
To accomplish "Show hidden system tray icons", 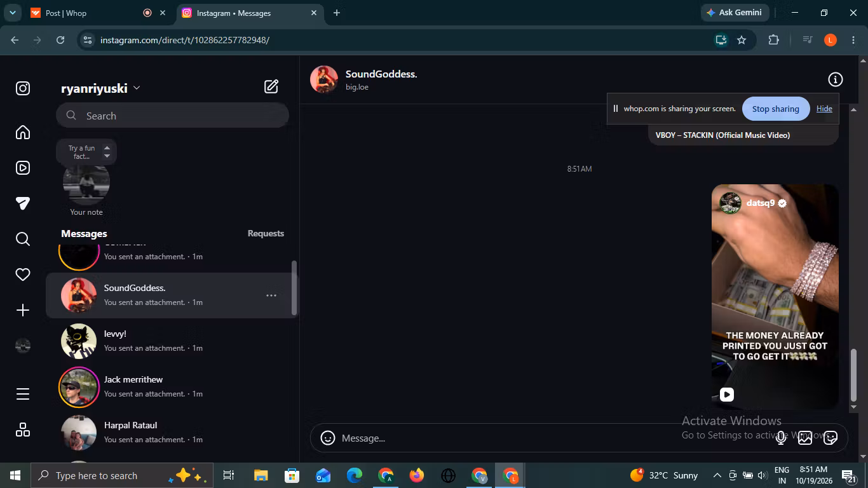I will 717,475.
